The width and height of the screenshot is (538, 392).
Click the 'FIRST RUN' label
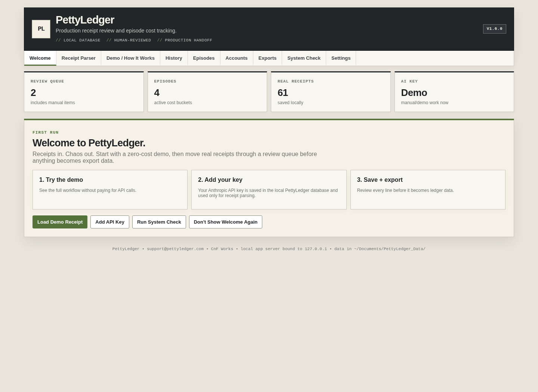(46, 133)
